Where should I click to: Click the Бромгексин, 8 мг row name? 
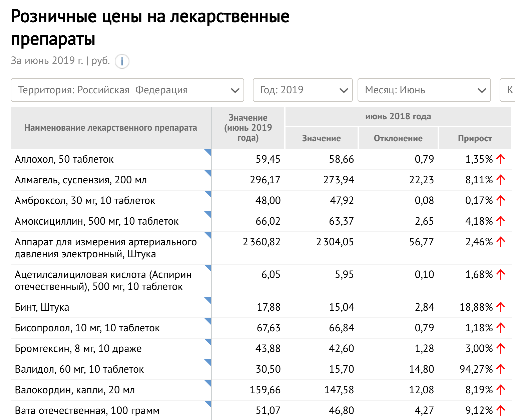pos(78,349)
